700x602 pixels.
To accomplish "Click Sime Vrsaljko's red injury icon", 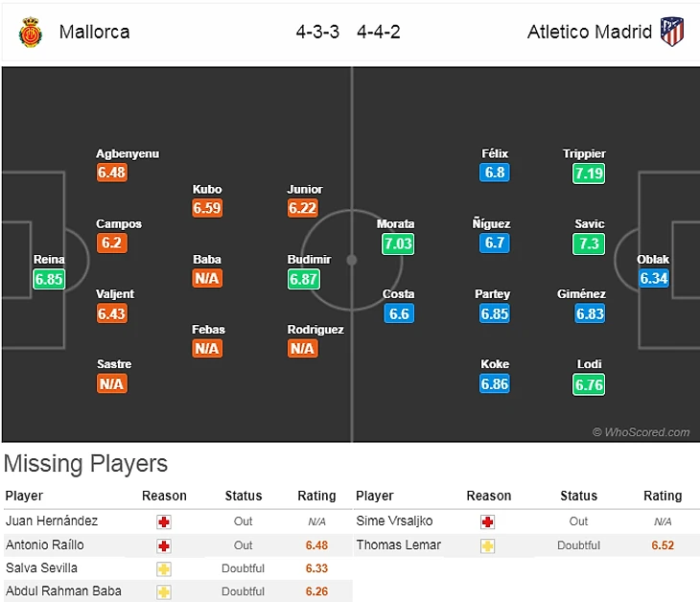I will 488,521.
